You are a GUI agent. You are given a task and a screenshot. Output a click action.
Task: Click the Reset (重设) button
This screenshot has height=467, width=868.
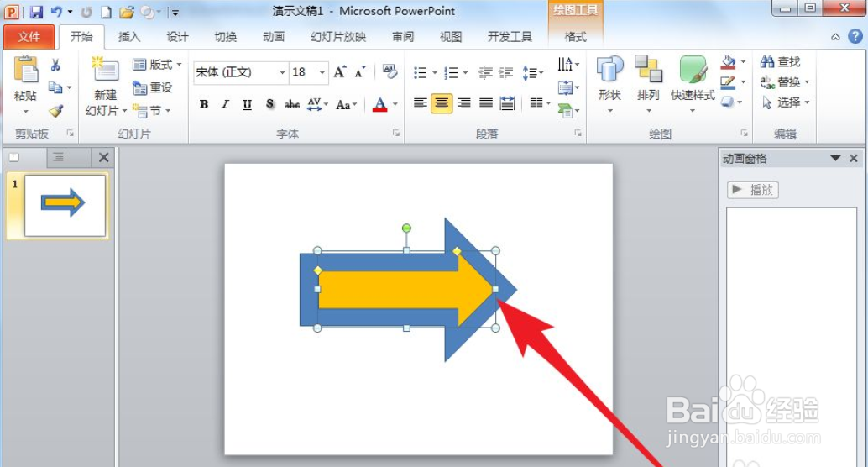pos(152,87)
